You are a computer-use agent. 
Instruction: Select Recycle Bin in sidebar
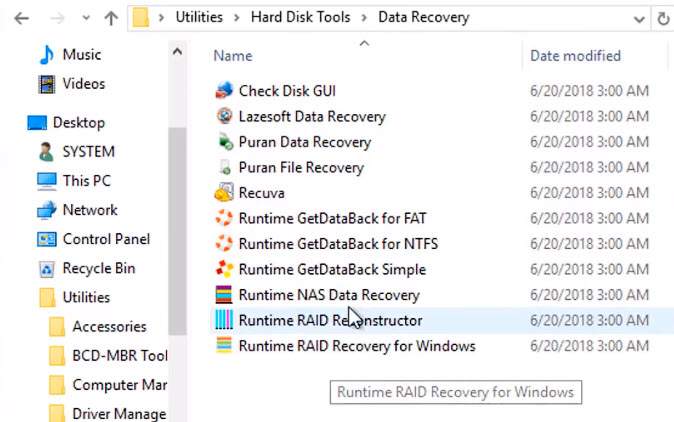tap(98, 268)
